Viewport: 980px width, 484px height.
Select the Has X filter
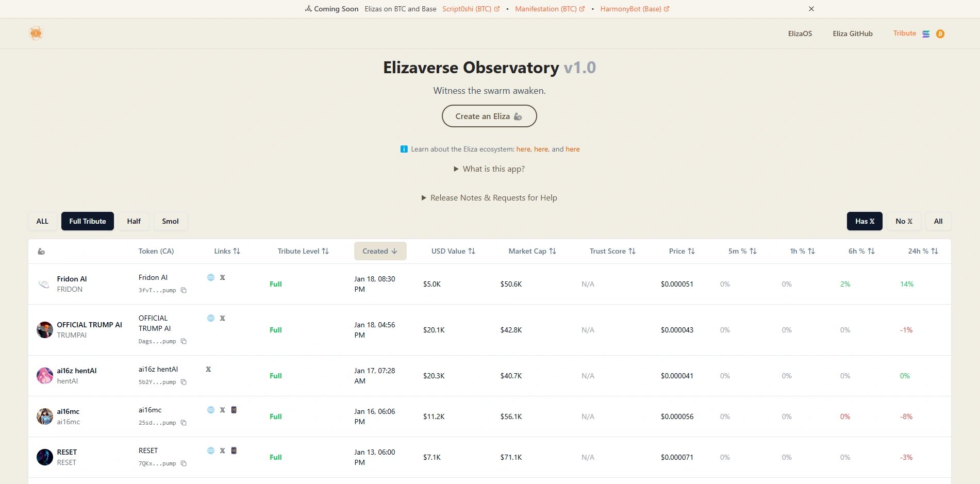tap(865, 221)
